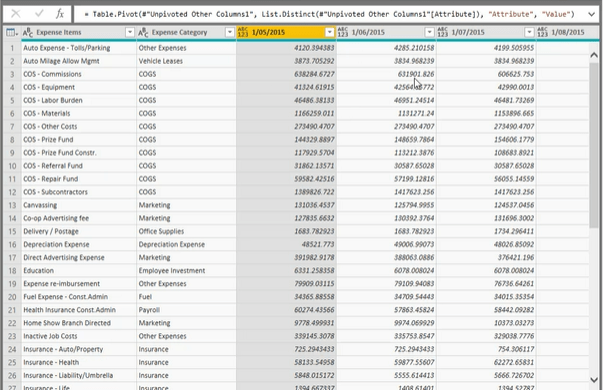Select the Expense Category column header
The image size is (603, 390).
[187, 33]
